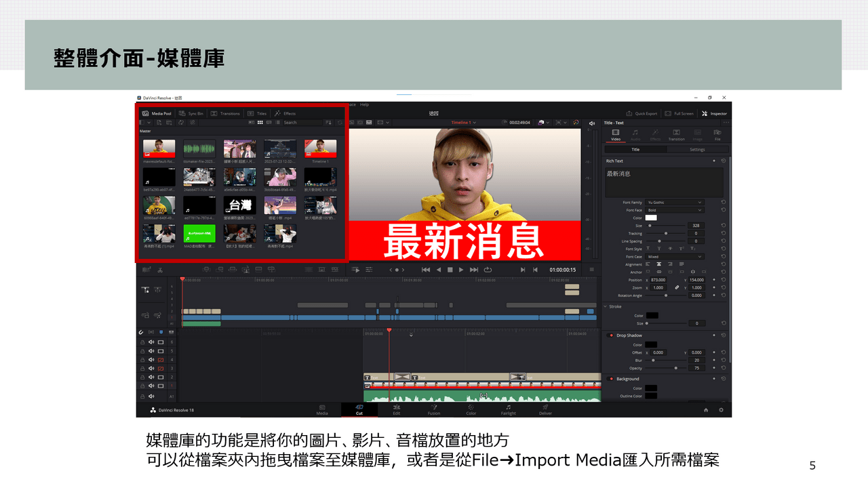Toggle bold font style in Rich Text

pyautogui.click(x=648, y=248)
